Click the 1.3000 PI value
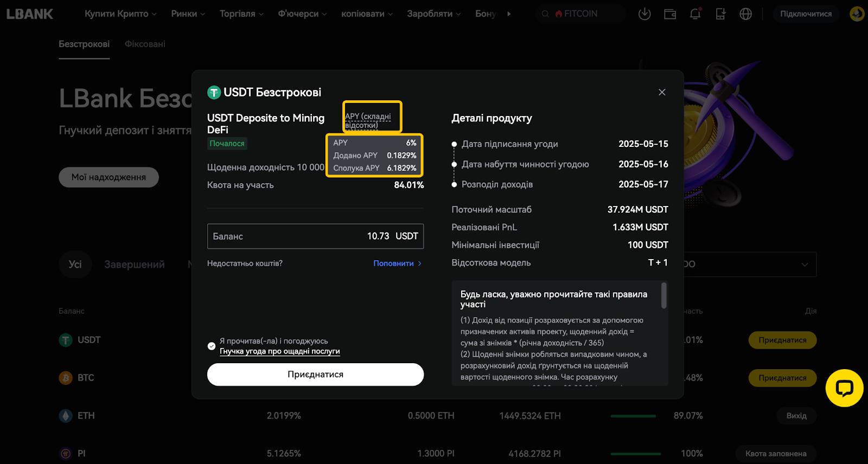 coord(436,454)
